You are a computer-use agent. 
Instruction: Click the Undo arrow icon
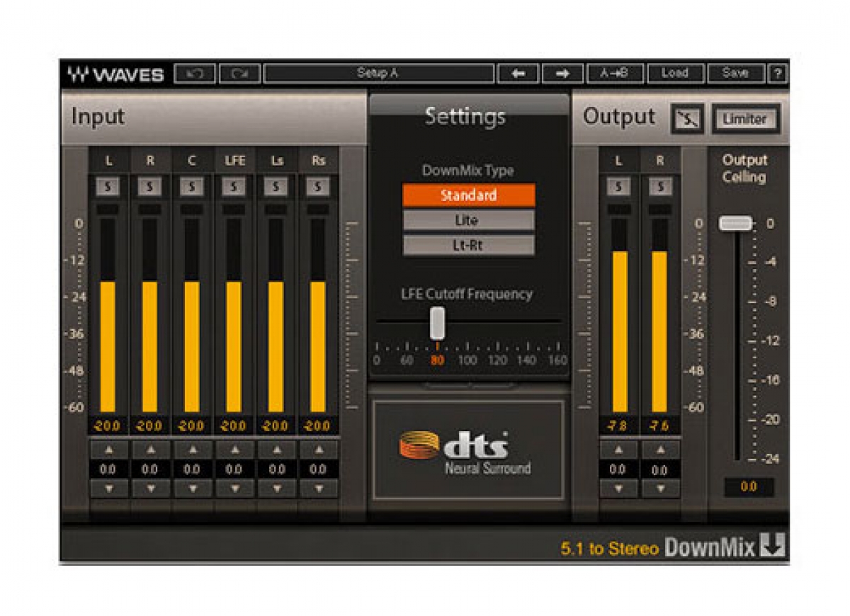[x=196, y=74]
